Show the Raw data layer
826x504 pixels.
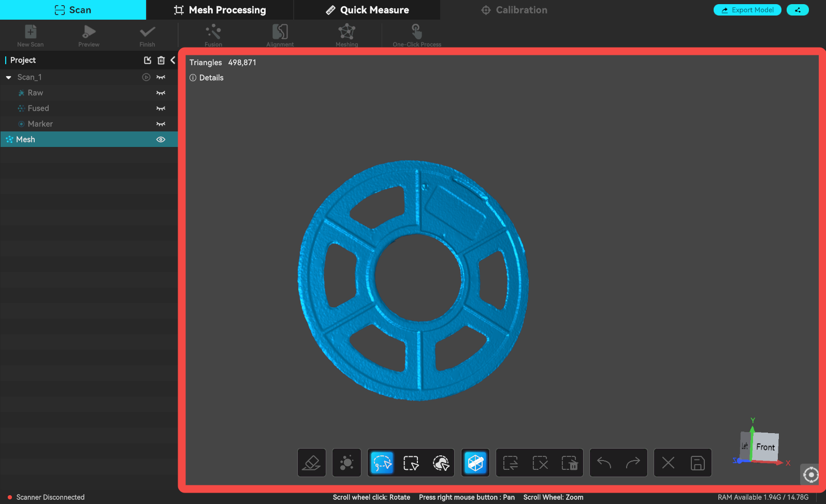[161, 93]
